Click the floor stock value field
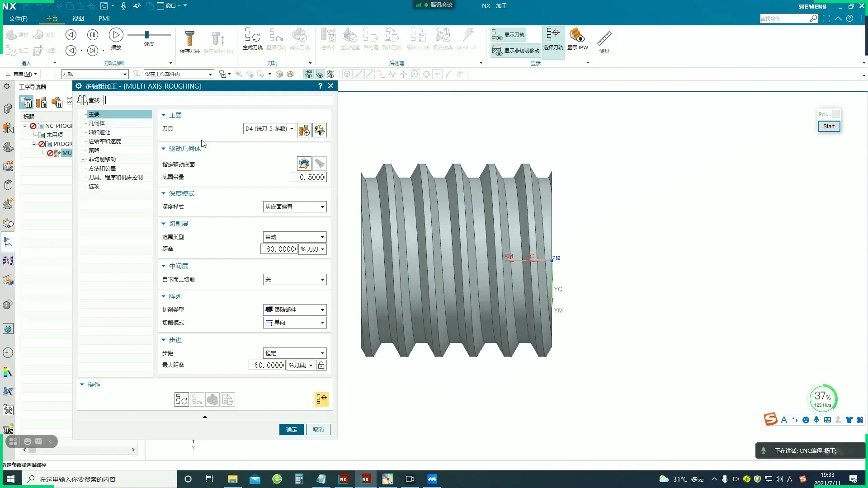Image resolution: width=868 pixels, height=488 pixels. [308, 177]
